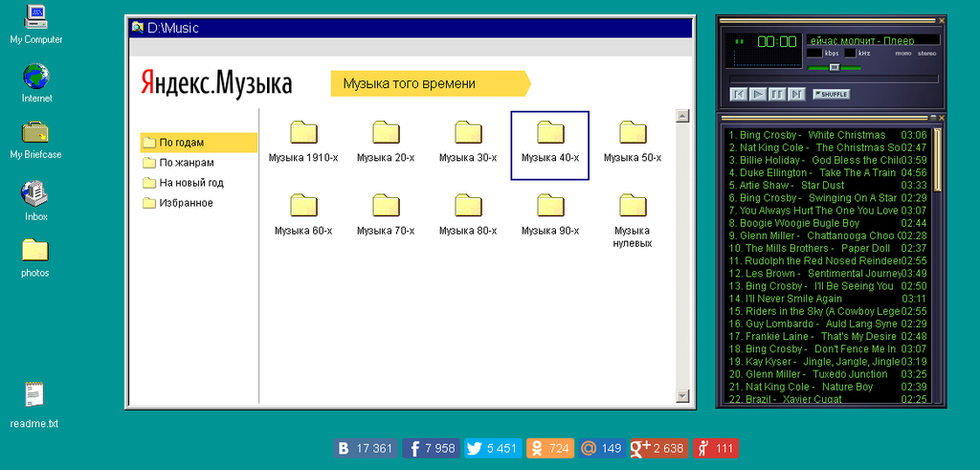Click the folder view scroll down arrow

[682, 395]
